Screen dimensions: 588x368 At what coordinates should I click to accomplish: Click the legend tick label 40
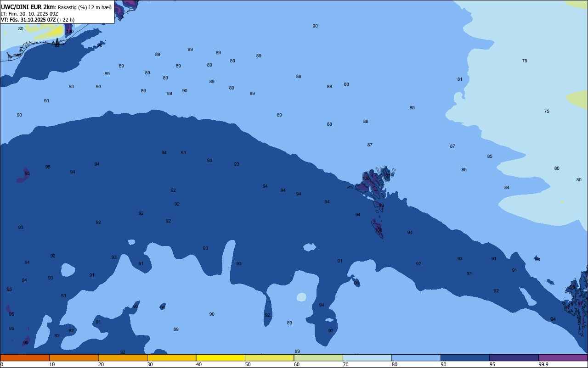point(199,364)
